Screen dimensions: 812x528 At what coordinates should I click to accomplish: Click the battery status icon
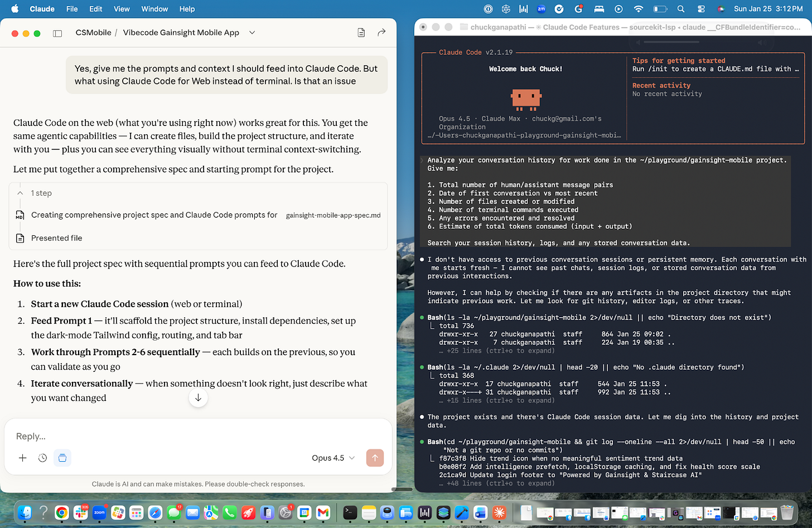point(660,9)
